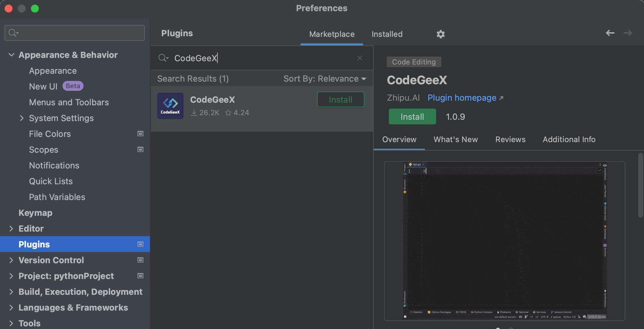The height and width of the screenshot is (329, 644).
Task: Click the star rating icon beside 4.24
Action: click(228, 113)
